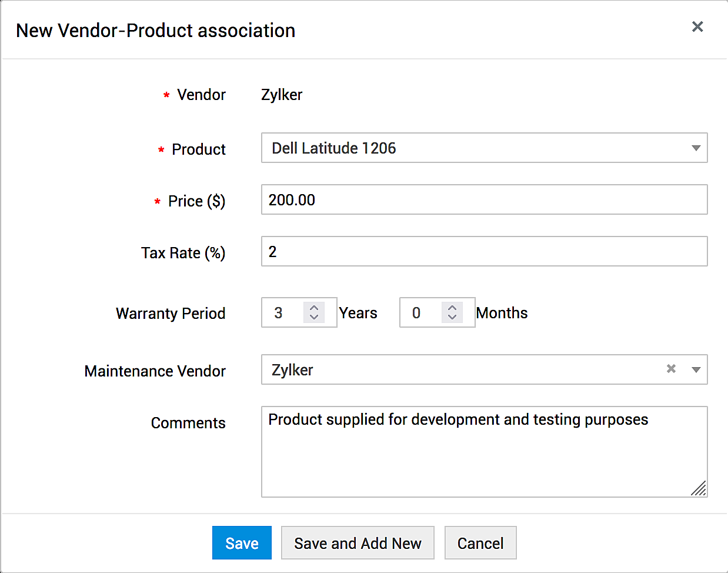Increase the warranty Months value
Viewport: 728px width, 573px height.
click(452, 307)
